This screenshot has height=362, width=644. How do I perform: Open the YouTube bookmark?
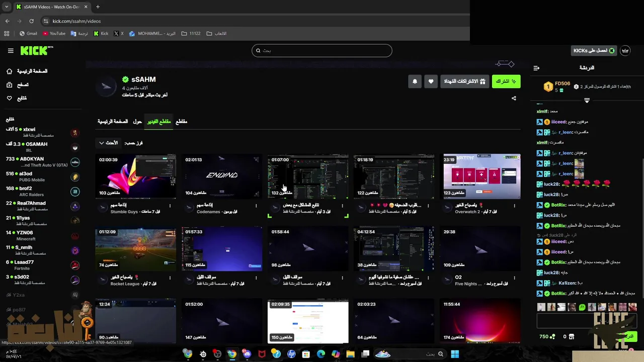point(54,34)
